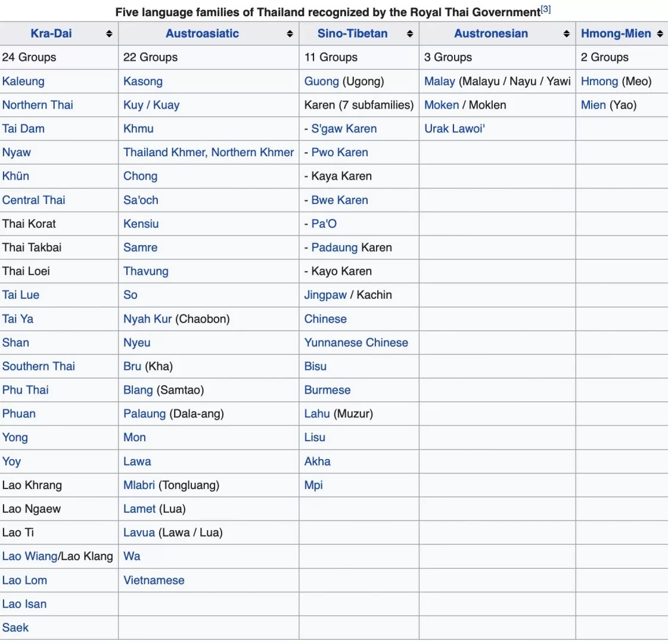Go to the Yunnanese Chinese article
This screenshot has width=668, height=644.
click(x=356, y=343)
